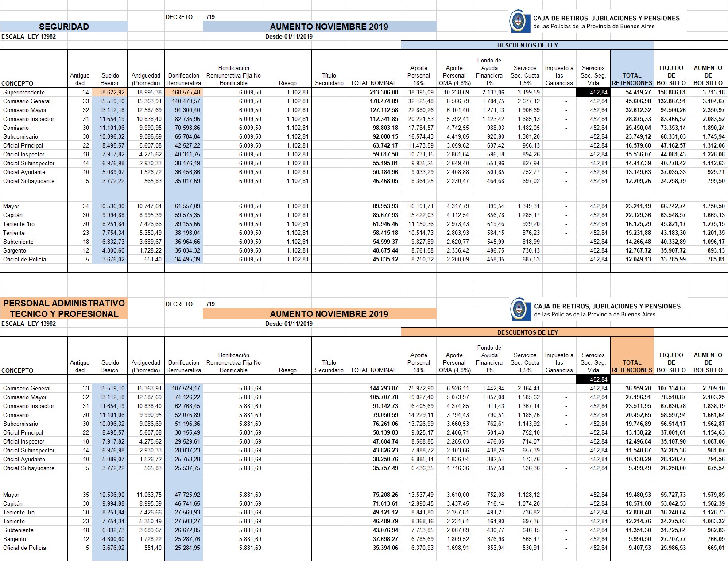The image size is (728, 561).
Task: Select liquido de bolsillo 158.886,81
Action: pos(672,92)
